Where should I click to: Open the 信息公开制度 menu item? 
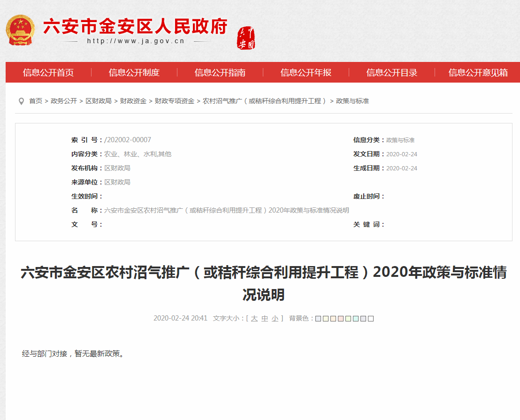[134, 73]
